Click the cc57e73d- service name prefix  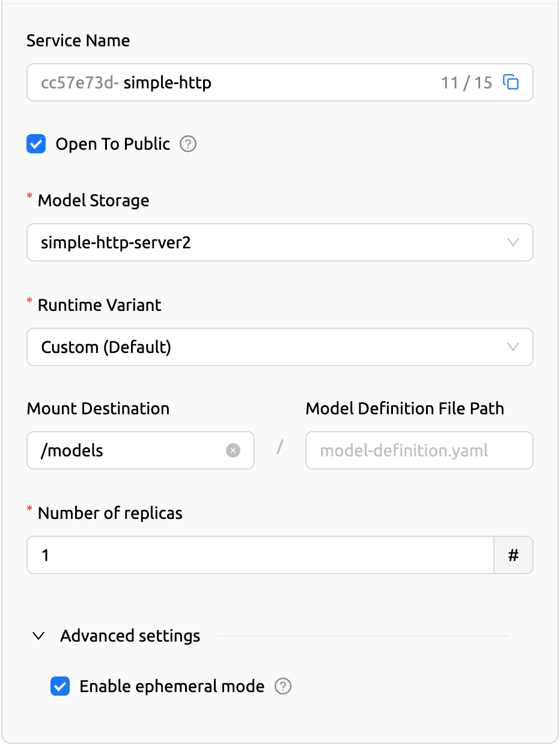[80, 82]
